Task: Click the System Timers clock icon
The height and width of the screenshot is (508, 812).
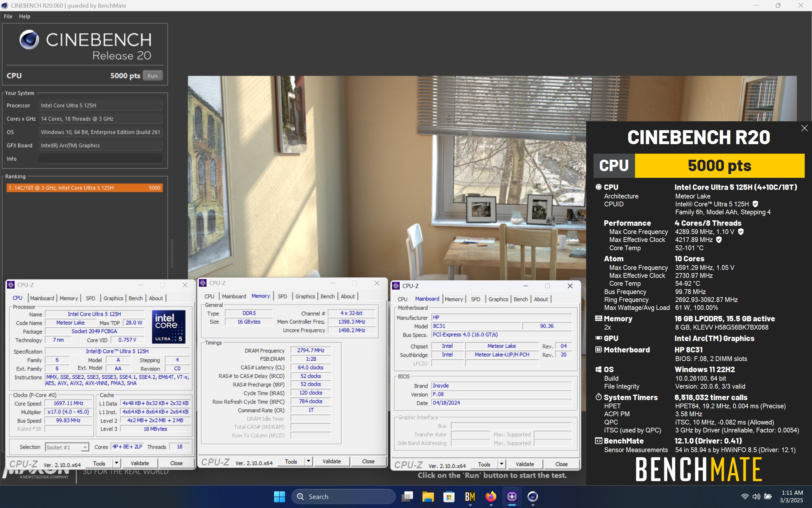Action: point(598,397)
